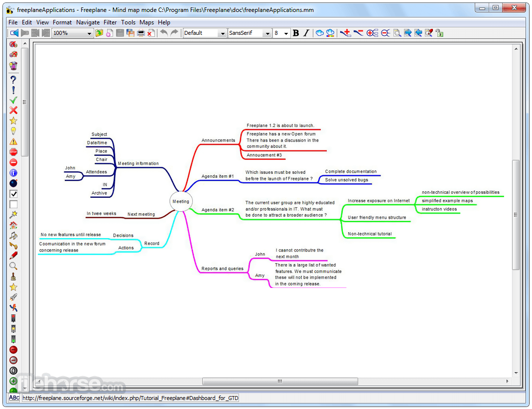Click the open map folder icon
Image resolution: width=532 pixels, height=409 pixels.
(99, 33)
